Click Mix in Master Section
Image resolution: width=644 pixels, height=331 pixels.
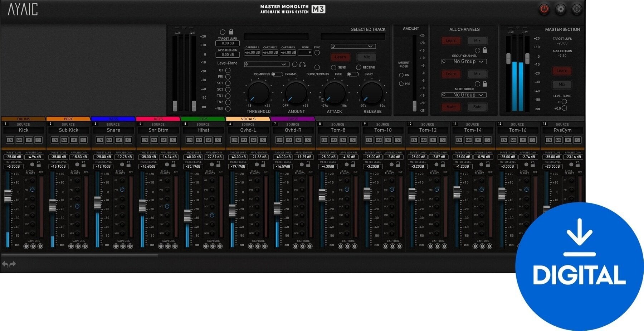tap(562, 85)
